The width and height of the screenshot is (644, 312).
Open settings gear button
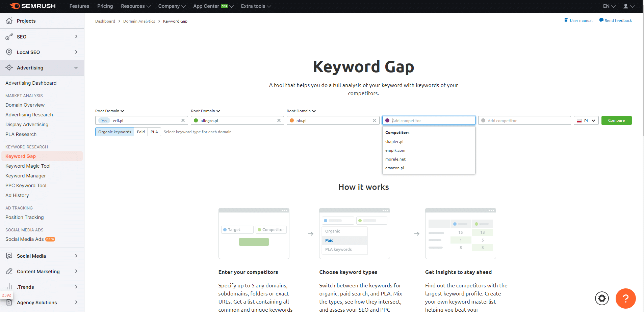tap(602, 299)
